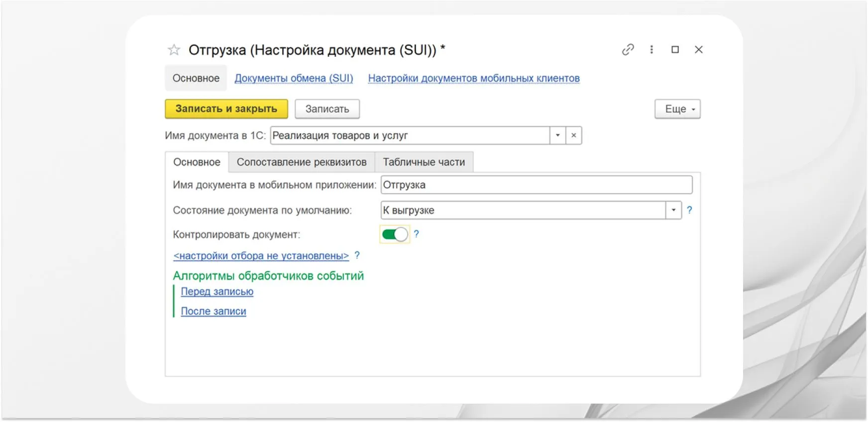Add document to favorites with star icon
This screenshot has width=868, height=422.
[174, 50]
